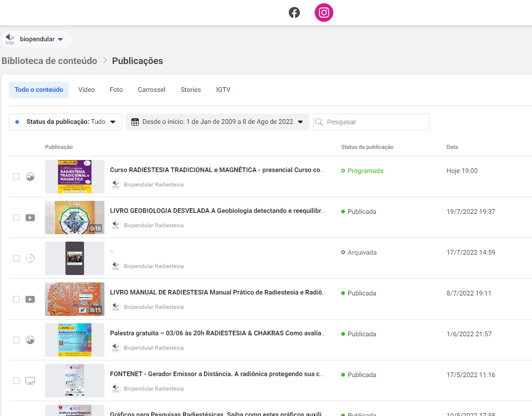
Task: Tick the Palestra gratuita post checkbox
Action: 16,340
